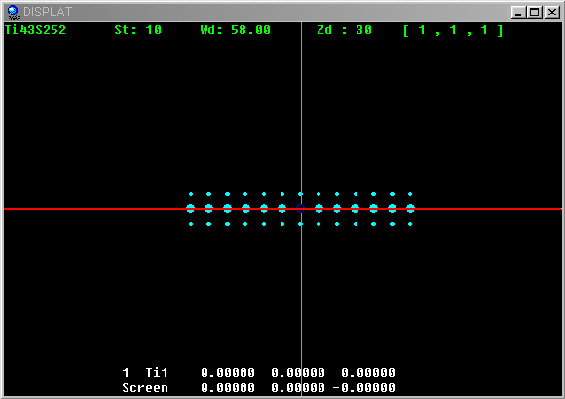Click the Wd: 58.00 width value
565x399 pixels.
236,30
